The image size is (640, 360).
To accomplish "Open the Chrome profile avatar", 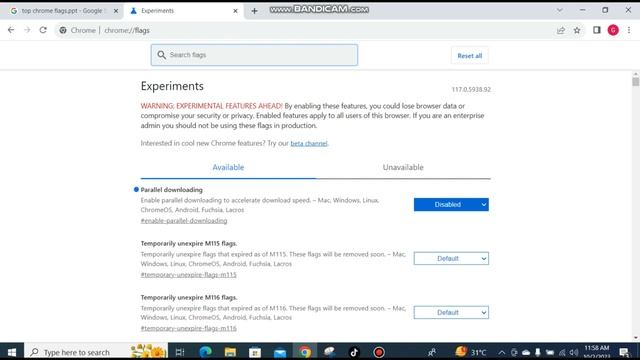I will (613, 30).
